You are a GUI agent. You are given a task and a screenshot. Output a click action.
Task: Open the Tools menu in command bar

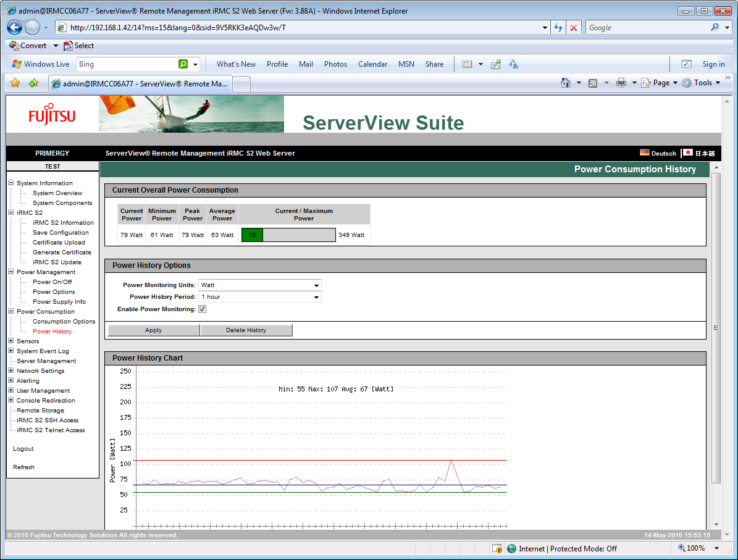(702, 83)
